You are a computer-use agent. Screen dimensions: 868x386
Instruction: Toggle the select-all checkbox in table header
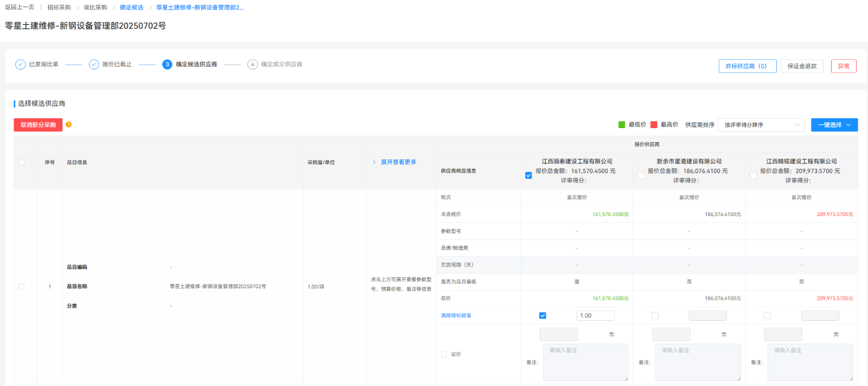pyautogui.click(x=22, y=162)
